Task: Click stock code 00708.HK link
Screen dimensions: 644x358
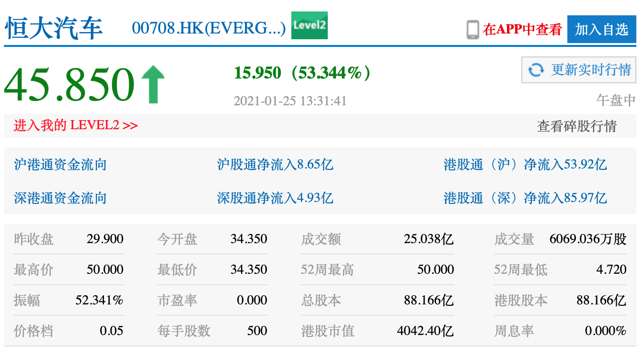Action: point(209,28)
